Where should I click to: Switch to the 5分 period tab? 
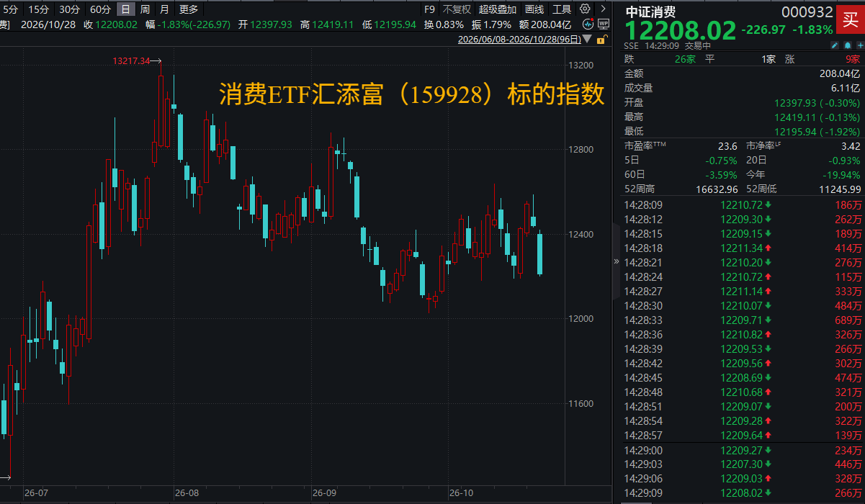[11, 9]
